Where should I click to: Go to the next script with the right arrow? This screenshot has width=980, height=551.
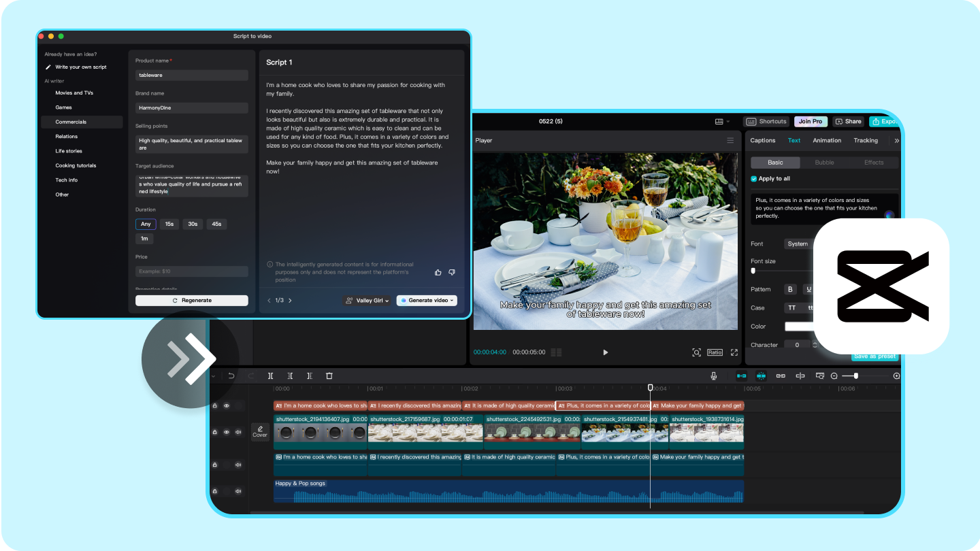[x=290, y=300]
